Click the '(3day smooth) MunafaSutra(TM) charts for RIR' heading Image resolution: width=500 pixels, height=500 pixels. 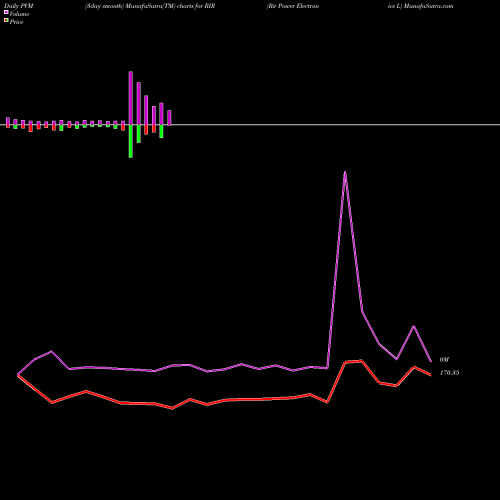(x=150, y=6)
